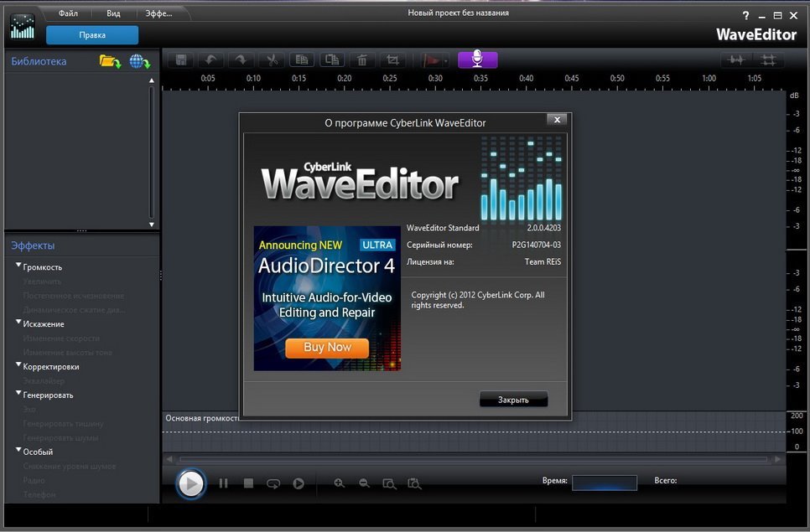Click the last magnifier icon in the zoom group
Screen dimensions: 810x532
414,483
